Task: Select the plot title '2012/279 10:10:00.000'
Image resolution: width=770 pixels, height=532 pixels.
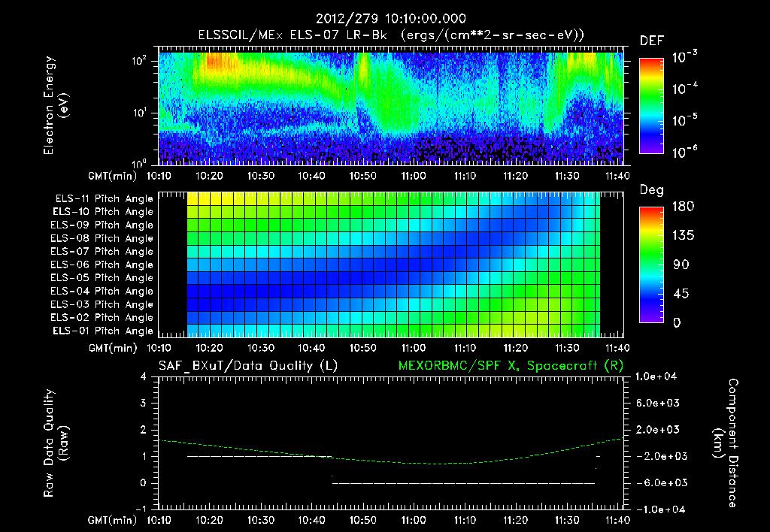Action: [390, 19]
